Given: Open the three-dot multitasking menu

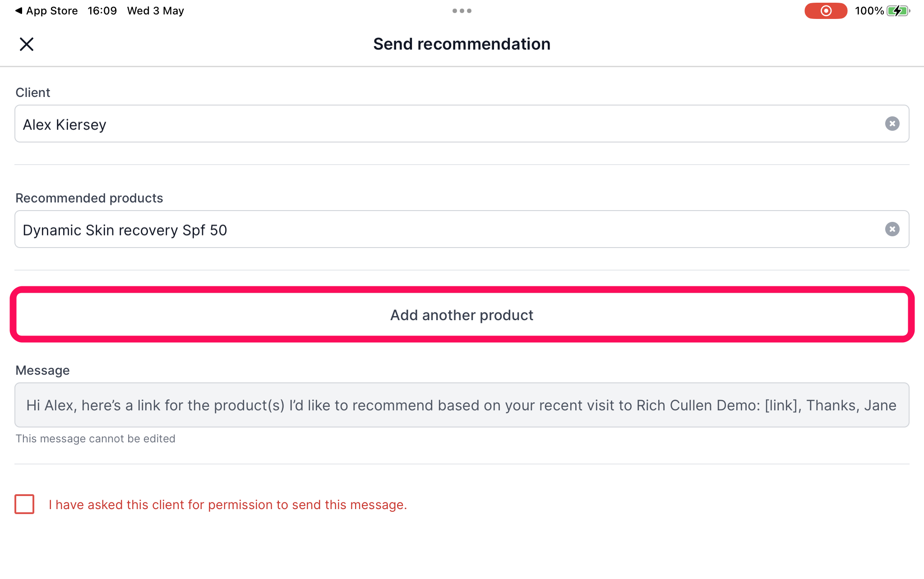Looking at the screenshot, I should 462,11.
